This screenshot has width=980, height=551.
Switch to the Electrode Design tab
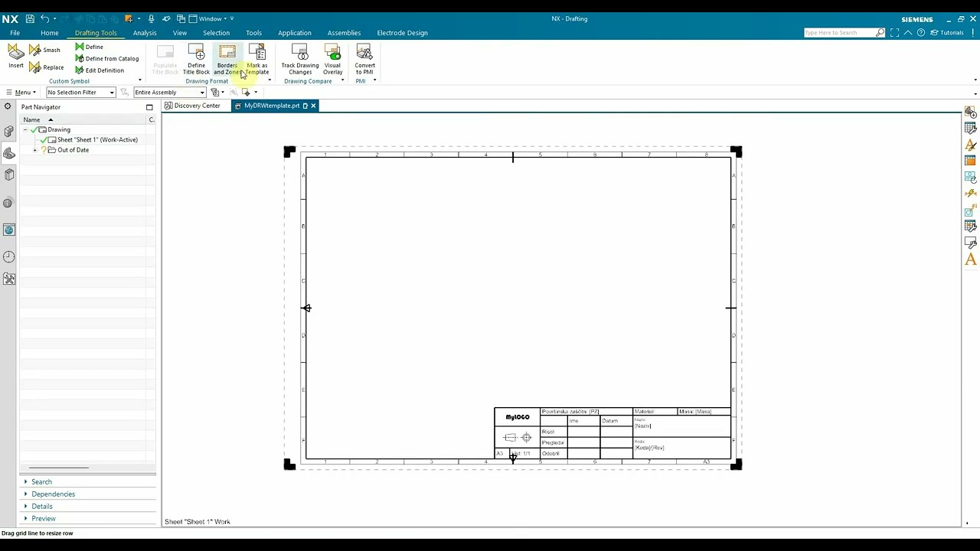point(402,33)
